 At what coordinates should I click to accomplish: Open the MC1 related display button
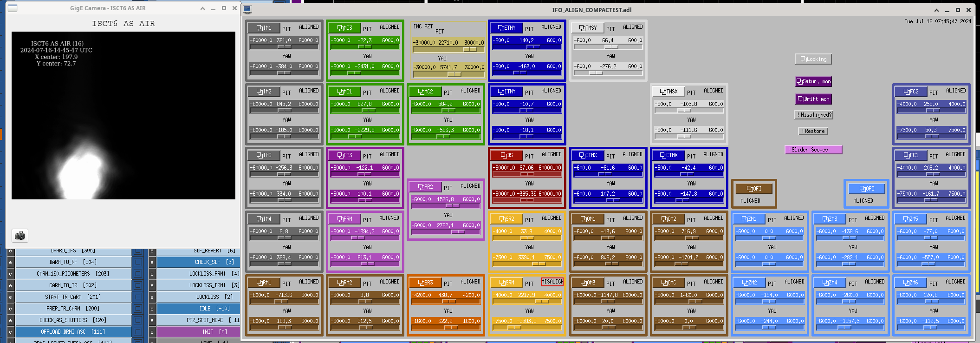[x=344, y=92]
